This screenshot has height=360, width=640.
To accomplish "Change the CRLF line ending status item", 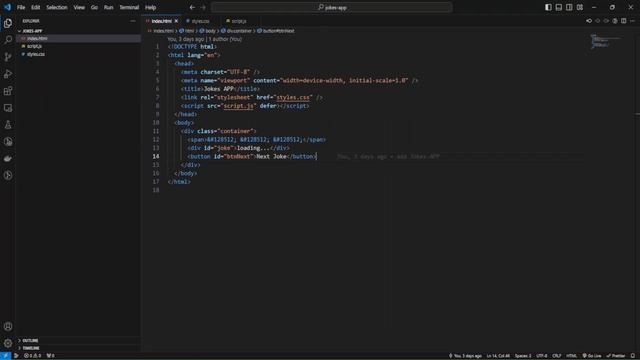I will click(557, 356).
